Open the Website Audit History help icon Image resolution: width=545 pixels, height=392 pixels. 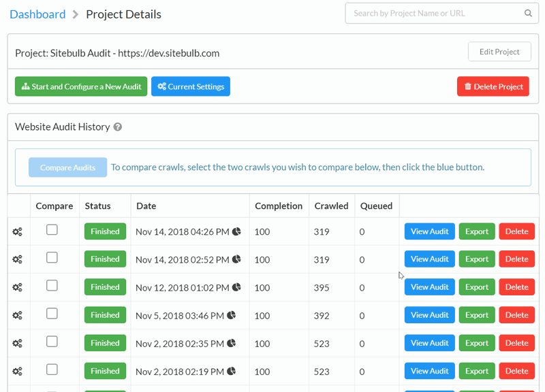coord(118,127)
